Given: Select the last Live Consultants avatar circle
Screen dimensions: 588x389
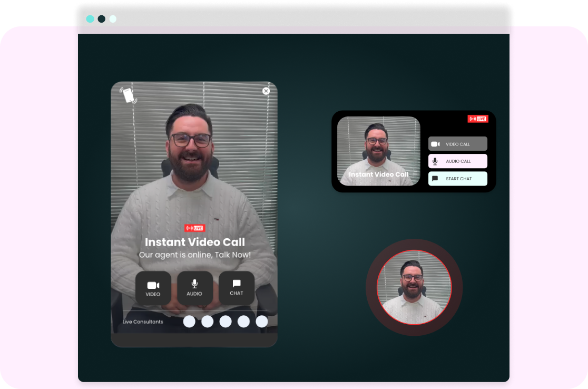Looking at the screenshot, I should pyautogui.click(x=262, y=322).
